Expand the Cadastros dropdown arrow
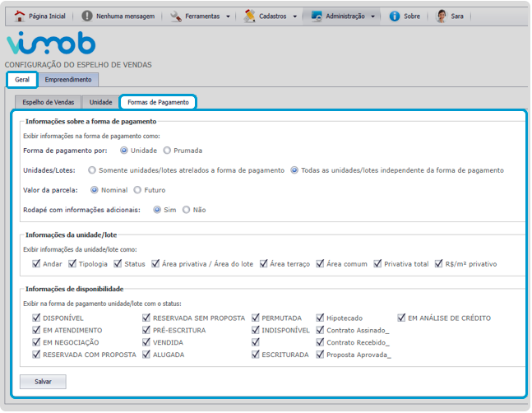The image size is (532, 413). [x=295, y=16]
